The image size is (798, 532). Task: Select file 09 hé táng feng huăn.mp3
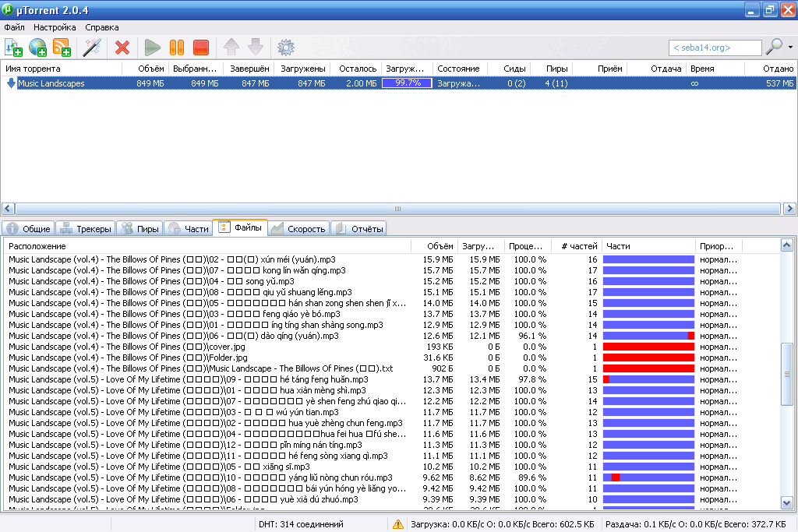pyautogui.click(x=392, y=379)
